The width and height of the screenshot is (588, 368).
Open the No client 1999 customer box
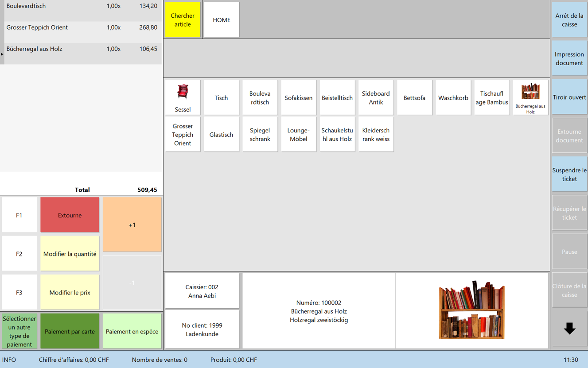(x=202, y=329)
